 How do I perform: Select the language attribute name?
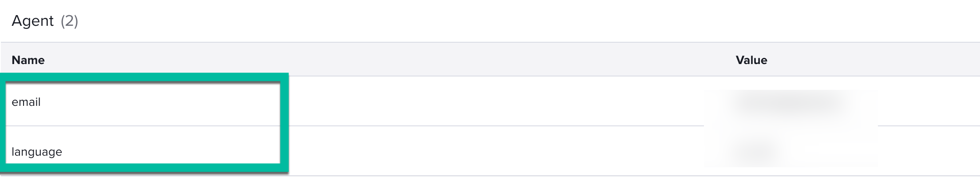click(37, 152)
